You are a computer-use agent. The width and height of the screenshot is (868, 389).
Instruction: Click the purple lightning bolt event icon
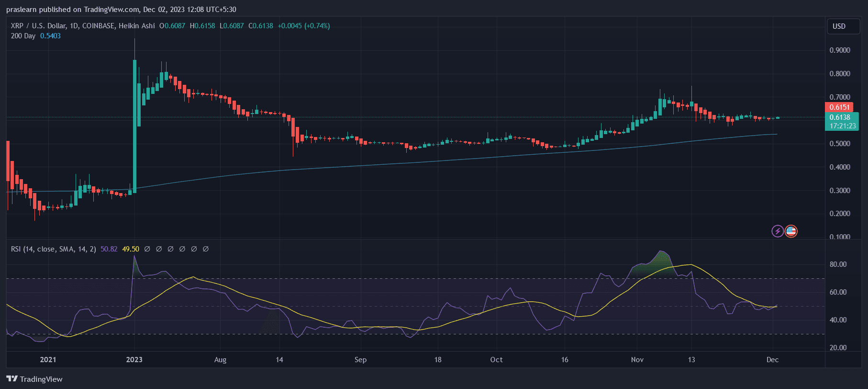click(778, 231)
